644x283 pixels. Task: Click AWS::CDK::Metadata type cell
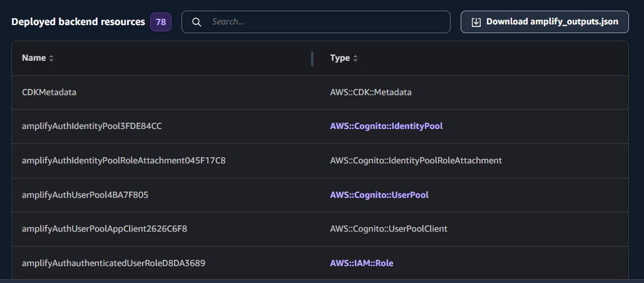click(x=371, y=93)
